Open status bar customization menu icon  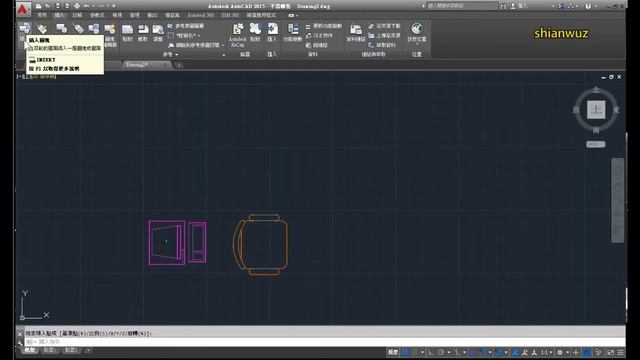[620, 352]
